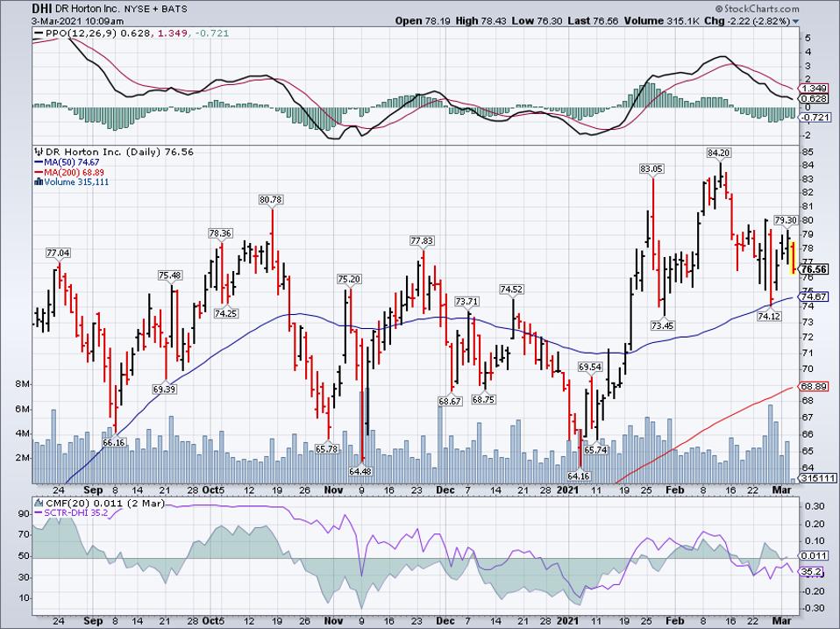The width and height of the screenshot is (840, 629).
Task: Click the High 78.43 header value
Action: point(481,21)
